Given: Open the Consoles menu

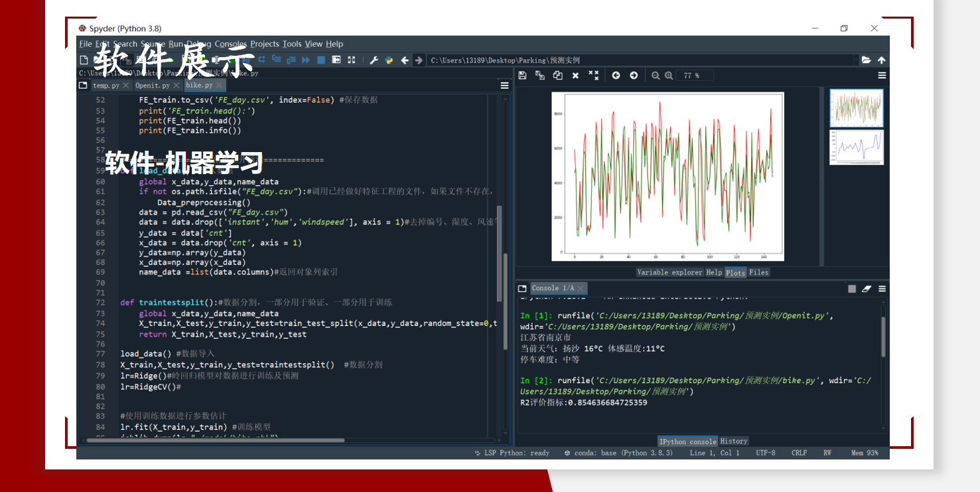Looking at the screenshot, I should click(x=230, y=44).
